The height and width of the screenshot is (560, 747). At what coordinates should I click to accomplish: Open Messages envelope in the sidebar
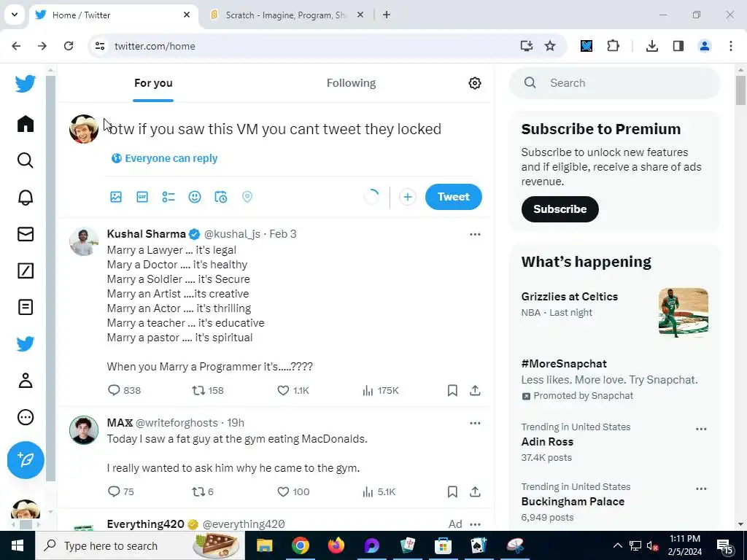click(x=26, y=234)
